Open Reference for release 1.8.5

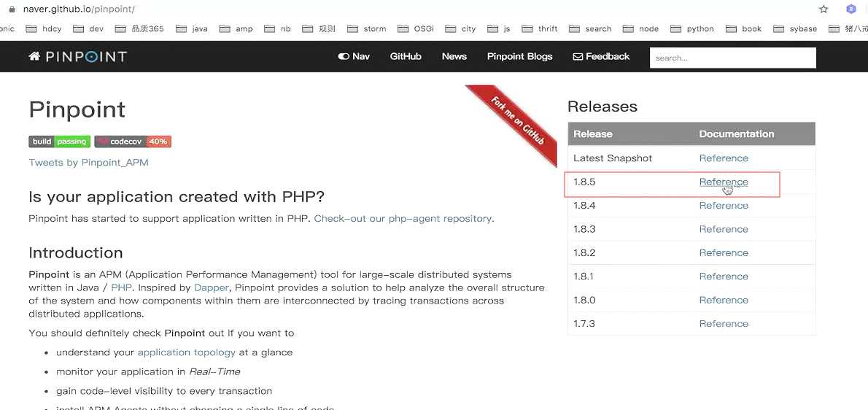point(724,182)
